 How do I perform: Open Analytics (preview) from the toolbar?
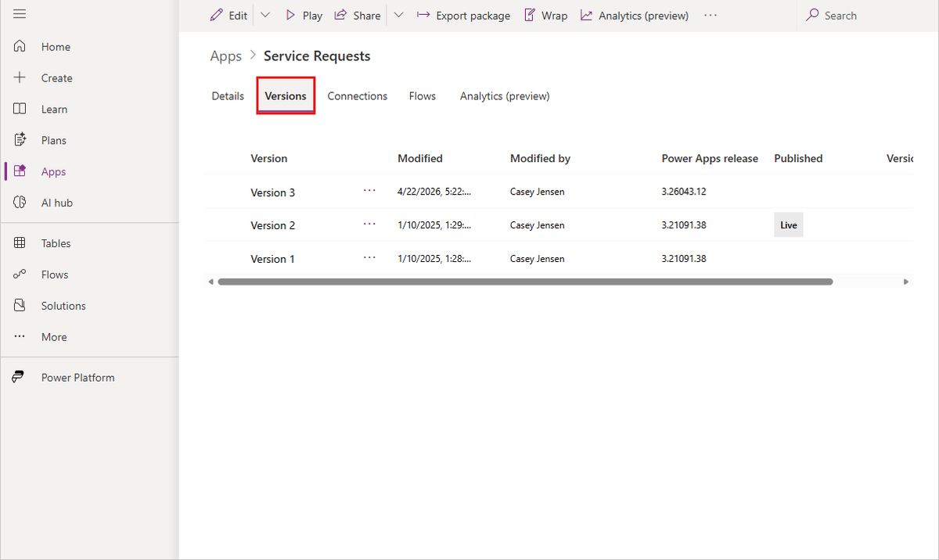(634, 15)
